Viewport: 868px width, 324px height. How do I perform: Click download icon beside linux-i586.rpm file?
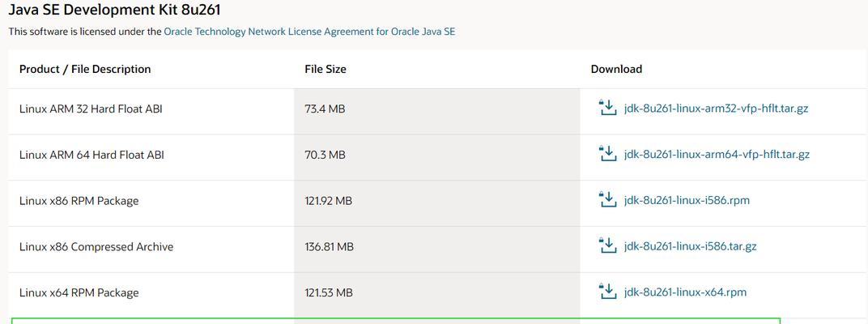(x=608, y=199)
